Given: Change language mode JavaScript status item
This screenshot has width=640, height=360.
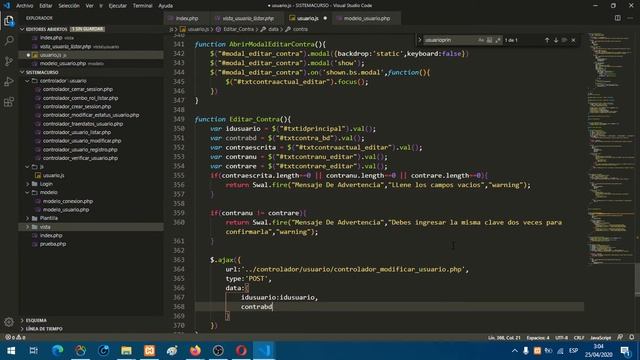Looking at the screenshot, I should click(x=600, y=338).
